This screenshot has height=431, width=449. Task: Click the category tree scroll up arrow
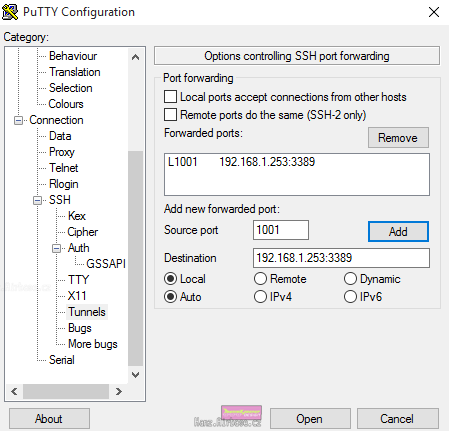point(135,57)
